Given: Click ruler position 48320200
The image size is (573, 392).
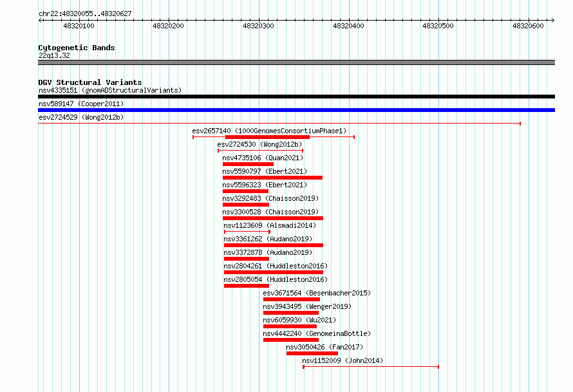Looking at the screenshot, I should (x=169, y=26).
